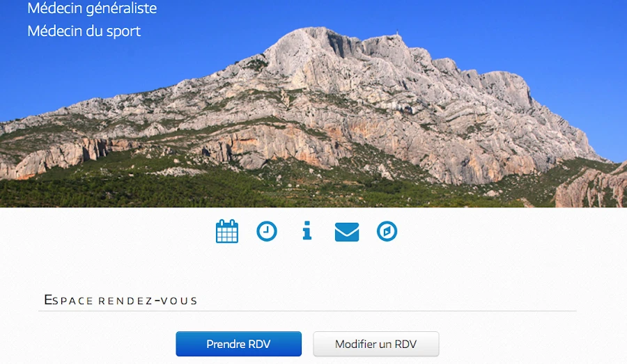The width and height of the screenshot is (627, 364).
Task: Select the 'Médecin généraliste' heading text
Action: (x=92, y=8)
